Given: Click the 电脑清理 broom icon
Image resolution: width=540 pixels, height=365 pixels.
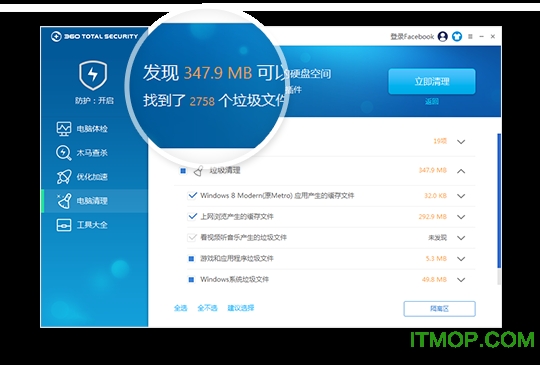Looking at the screenshot, I should pos(64,201).
